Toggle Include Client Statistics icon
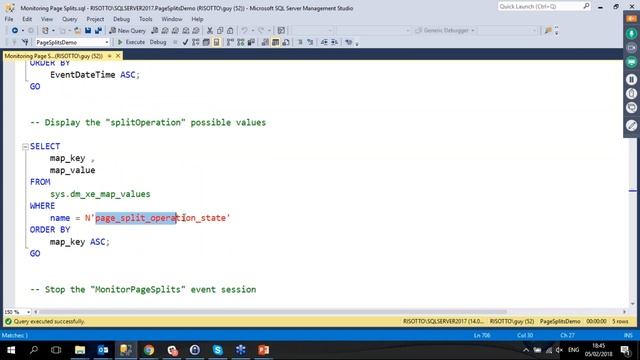Viewport: 640px width, 360px height. [x=251, y=42]
